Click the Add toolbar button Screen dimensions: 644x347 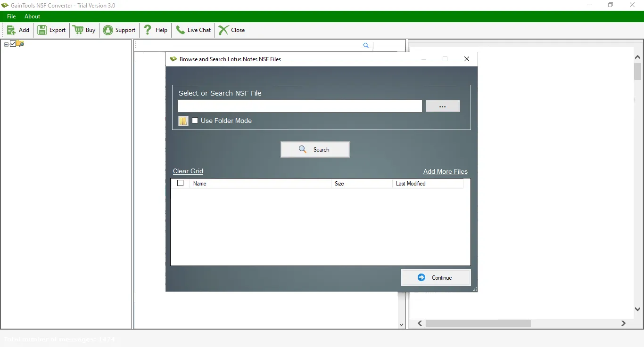point(18,30)
